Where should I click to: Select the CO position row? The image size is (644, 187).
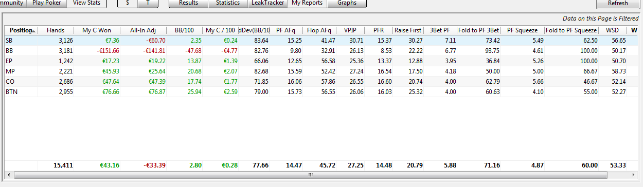[321, 81]
